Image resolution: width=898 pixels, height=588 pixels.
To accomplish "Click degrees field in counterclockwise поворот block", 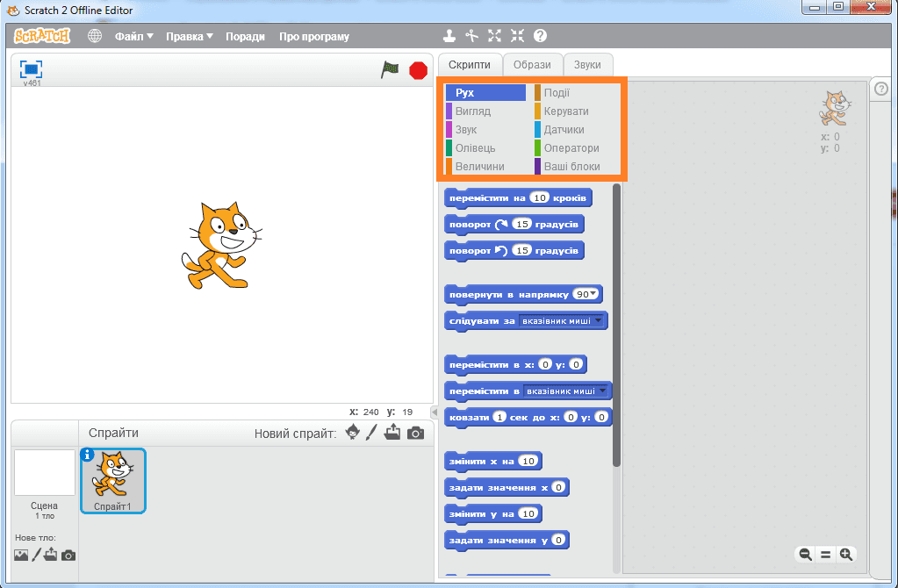I will pyautogui.click(x=521, y=251).
